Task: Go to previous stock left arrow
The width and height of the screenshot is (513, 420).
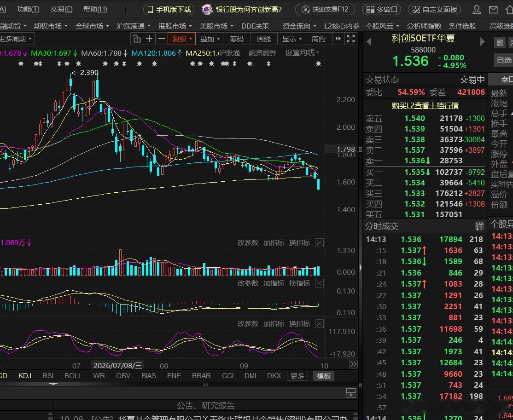Action: pyautogui.click(x=369, y=42)
